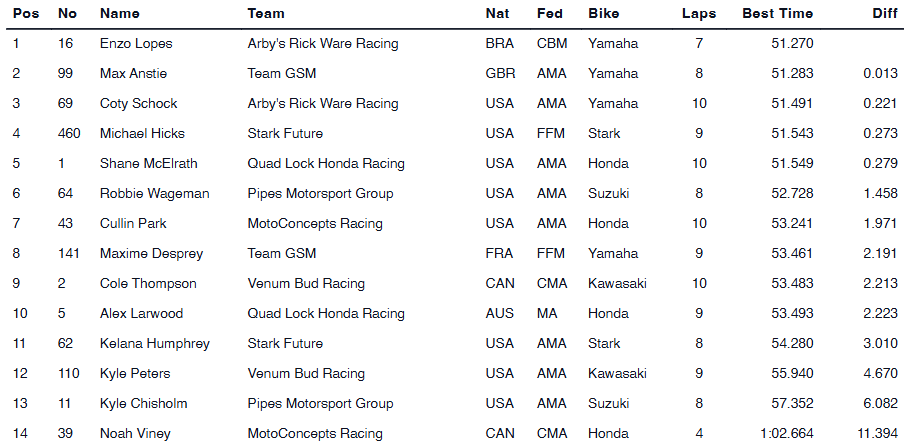Viewport: 912px width, 448px height.
Task: Click Kelana Humphrey's number 62
Action: pos(67,344)
